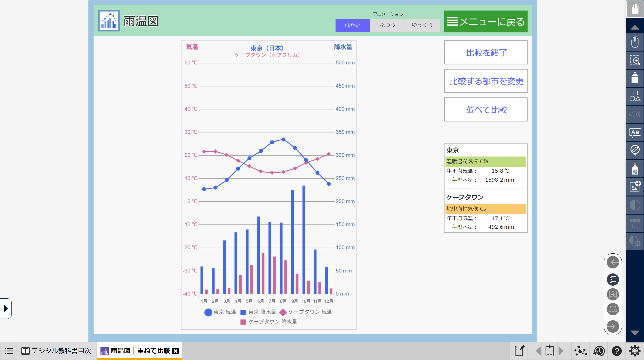Click the add image icon
Viewport: 644px width, 360px height.
pos(635,187)
